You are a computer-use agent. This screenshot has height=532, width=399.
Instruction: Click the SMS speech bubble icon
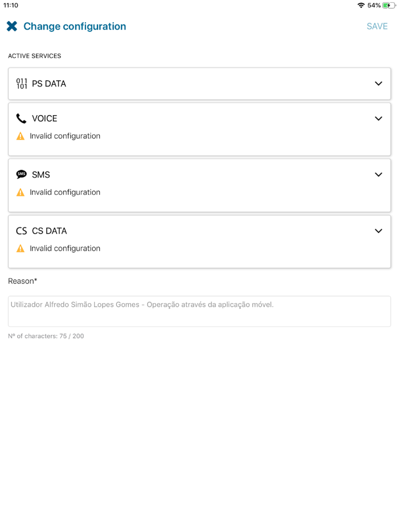click(x=21, y=174)
